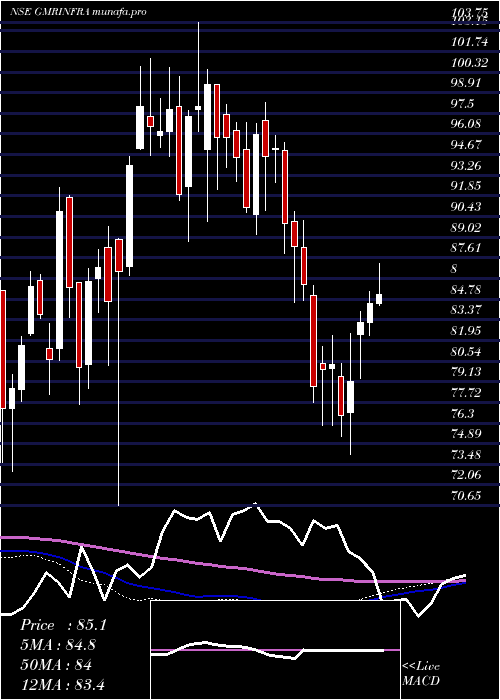Image resolution: width=500 pixels, height=700 pixels.
Task: Click the 80.54 price level
Action: click(466, 352)
